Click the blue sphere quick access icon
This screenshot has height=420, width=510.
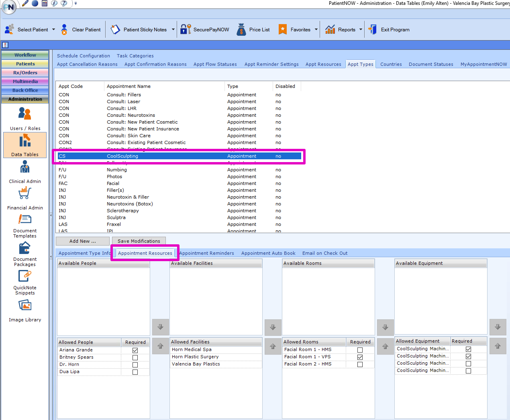click(35, 3)
